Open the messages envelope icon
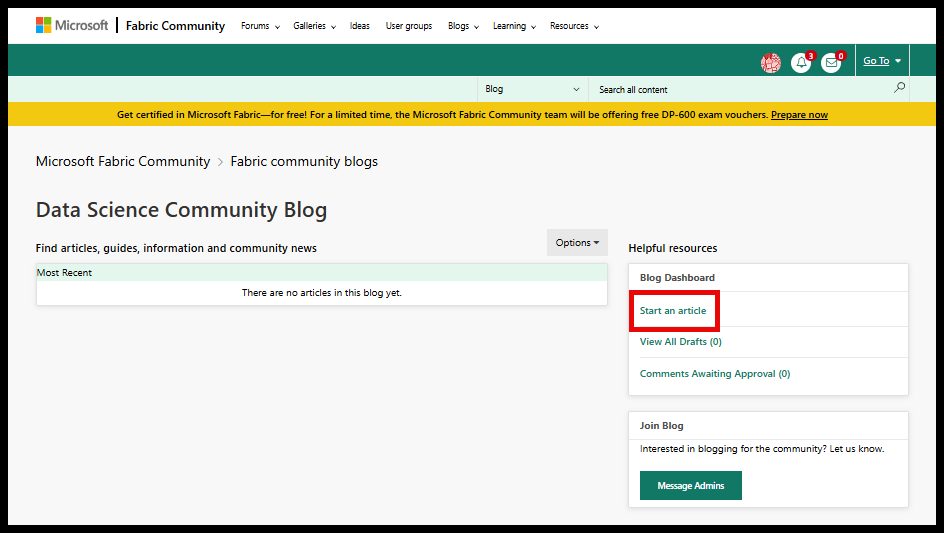The height and width of the screenshot is (533, 944). coord(831,63)
